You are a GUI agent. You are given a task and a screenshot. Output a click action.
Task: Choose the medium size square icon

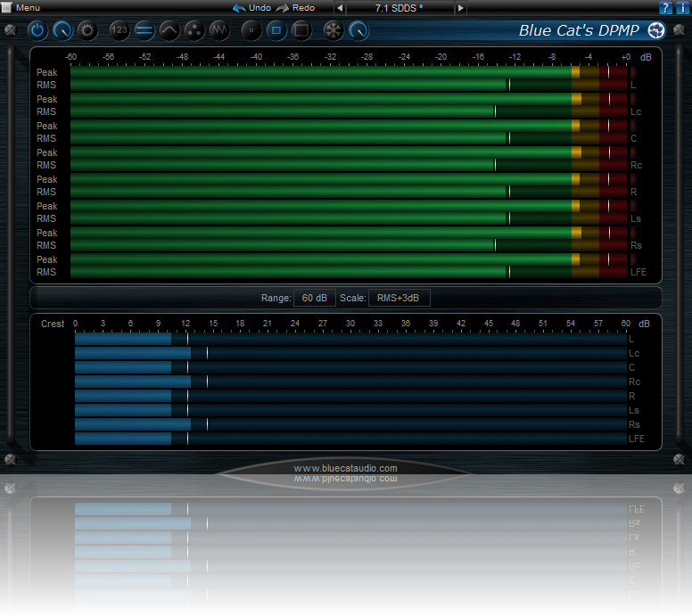[276, 30]
